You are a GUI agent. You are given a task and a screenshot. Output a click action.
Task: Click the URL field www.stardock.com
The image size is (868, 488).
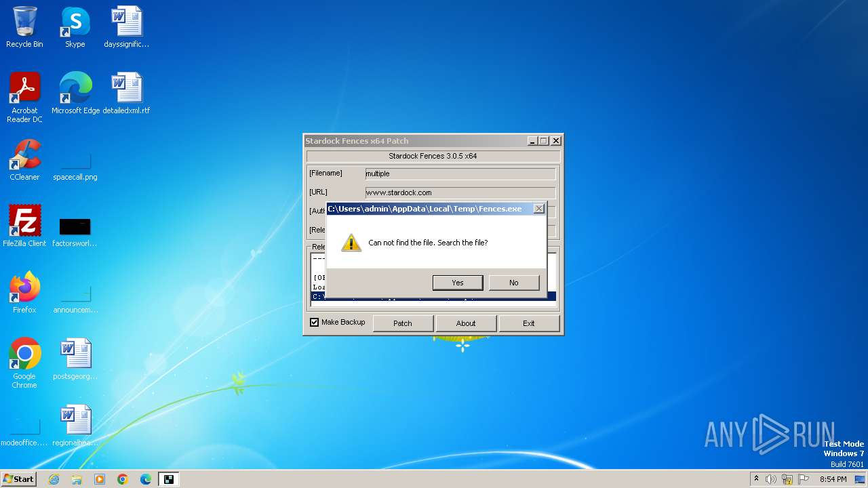click(x=460, y=192)
